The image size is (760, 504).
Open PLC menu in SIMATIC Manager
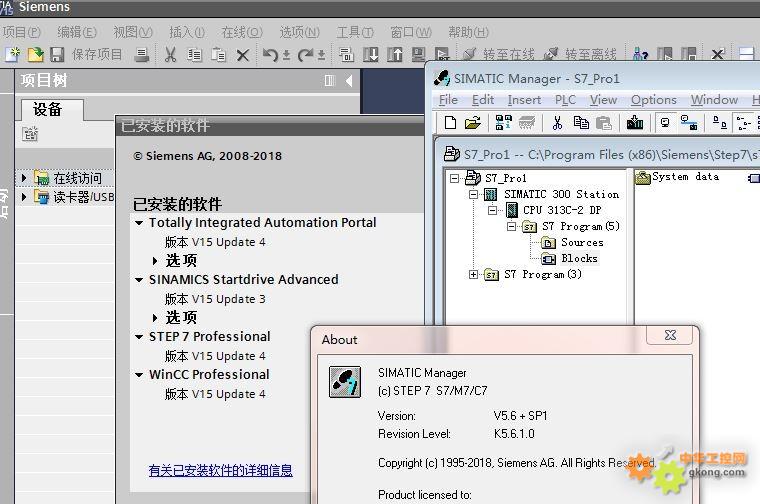click(x=565, y=100)
